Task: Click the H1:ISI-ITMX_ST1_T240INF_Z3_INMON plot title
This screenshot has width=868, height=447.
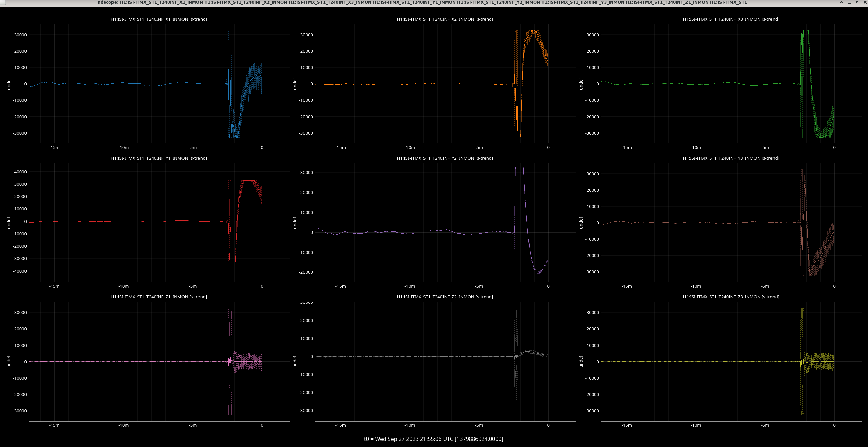Action: (731, 297)
